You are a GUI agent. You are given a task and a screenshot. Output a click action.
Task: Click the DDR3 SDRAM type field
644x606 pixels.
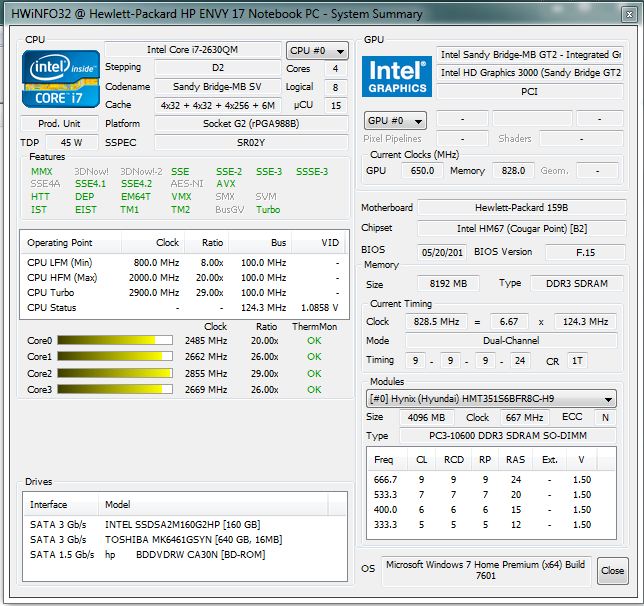(x=577, y=283)
